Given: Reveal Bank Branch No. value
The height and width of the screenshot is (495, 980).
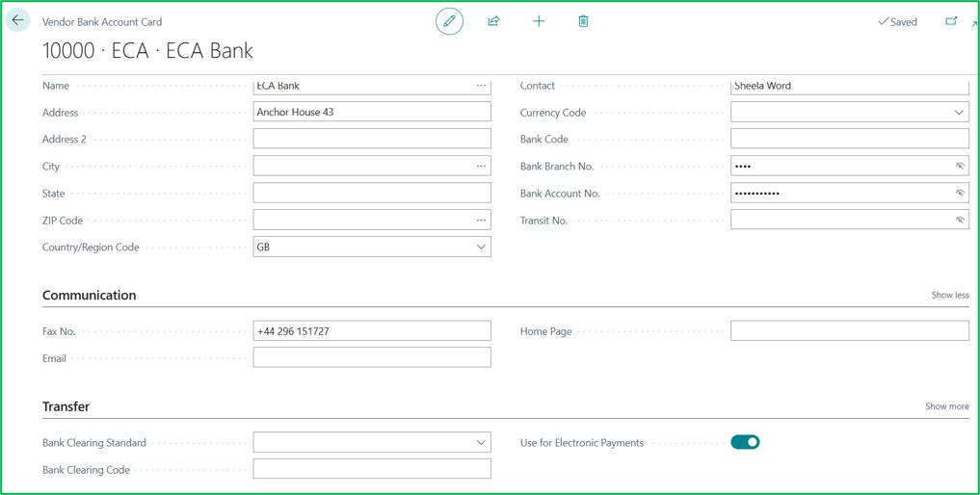Looking at the screenshot, I should point(960,167).
